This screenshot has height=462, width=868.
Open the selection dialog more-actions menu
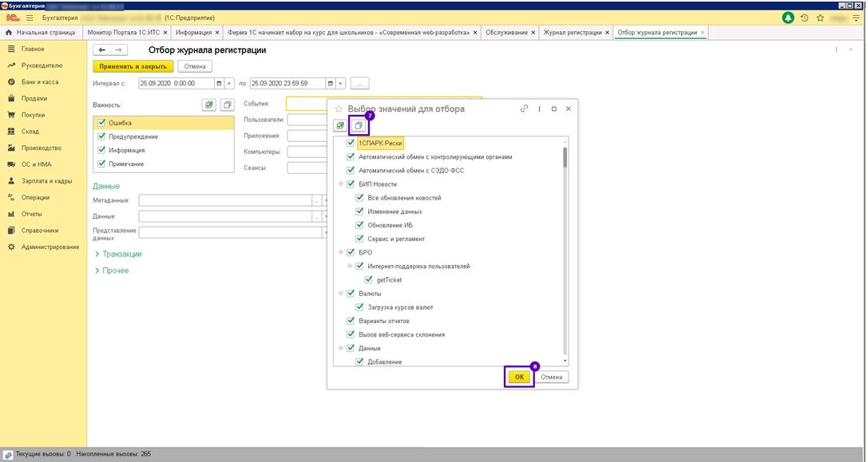click(539, 109)
